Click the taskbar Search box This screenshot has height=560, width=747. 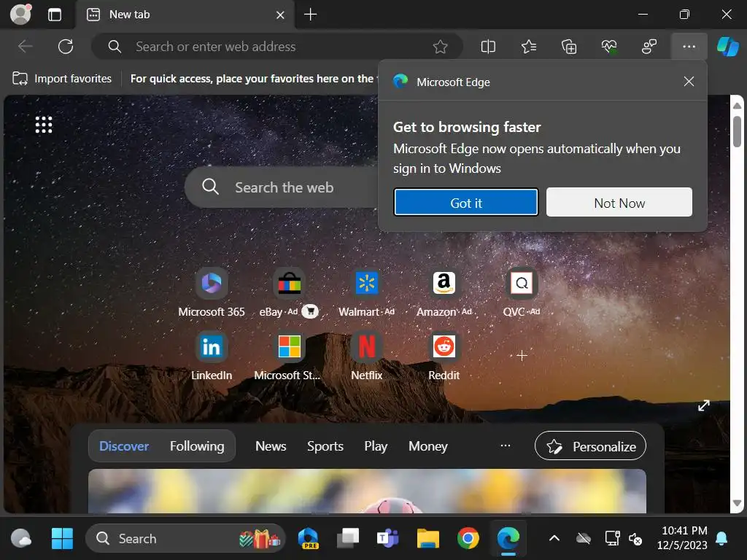[x=185, y=539]
